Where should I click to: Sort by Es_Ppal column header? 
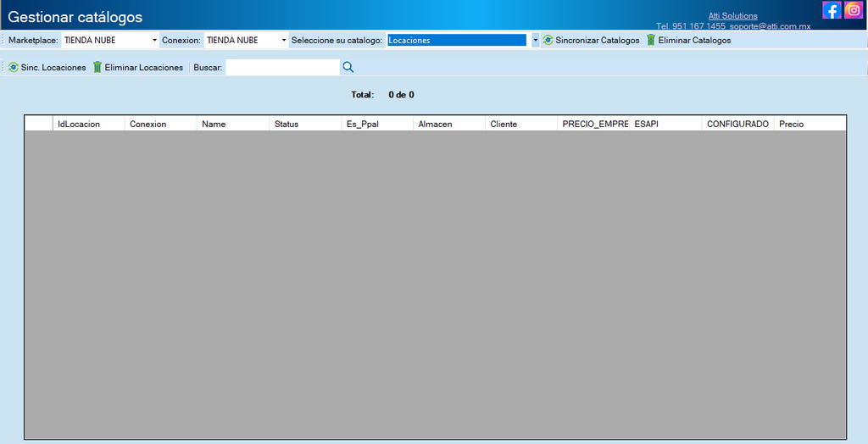tap(377, 124)
